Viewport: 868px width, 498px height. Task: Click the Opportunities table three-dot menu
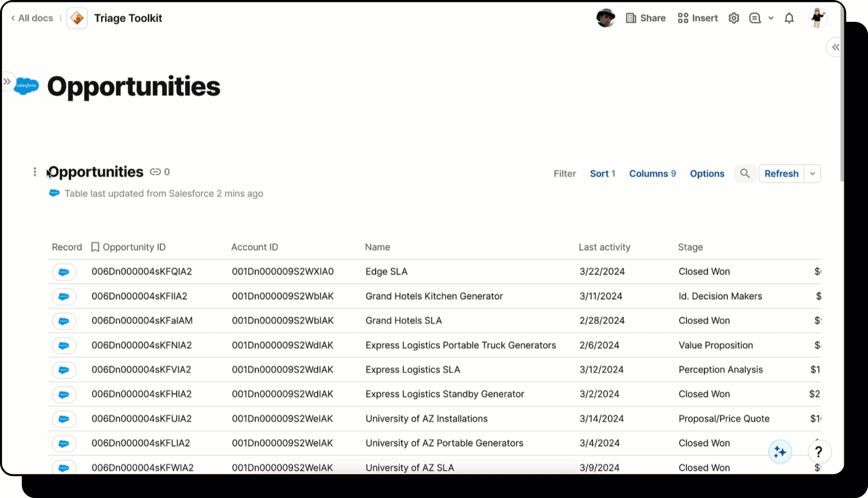(x=34, y=172)
